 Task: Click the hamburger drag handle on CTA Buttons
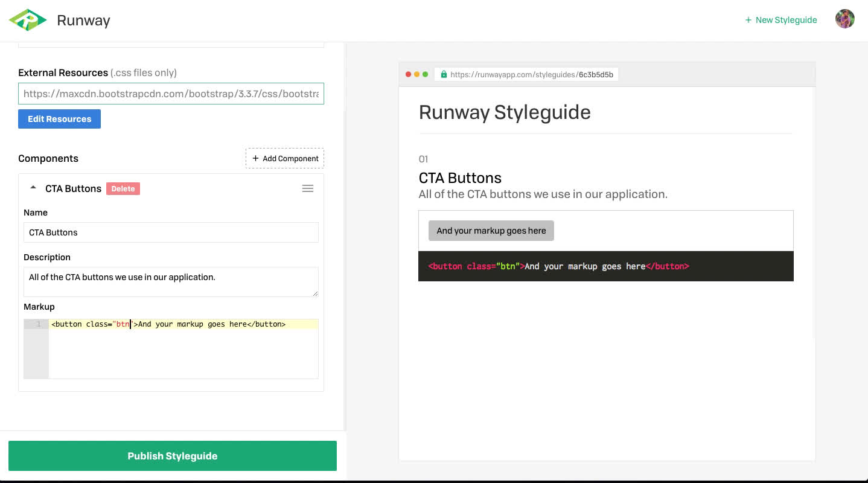307,188
